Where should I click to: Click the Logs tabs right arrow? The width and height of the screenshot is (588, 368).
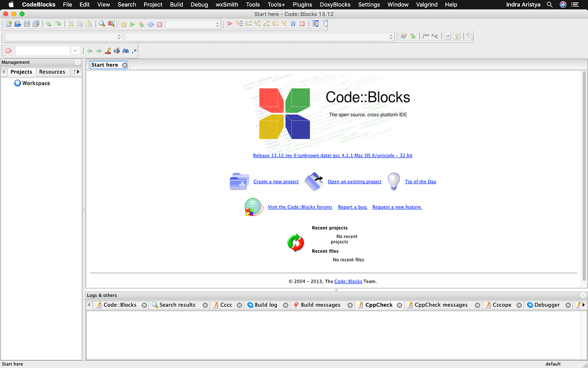(584, 305)
